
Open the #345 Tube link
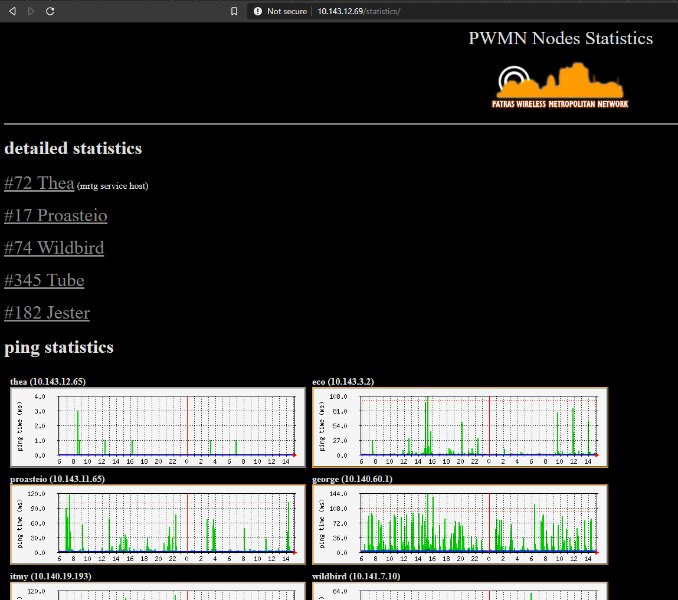[x=44, y=280]
